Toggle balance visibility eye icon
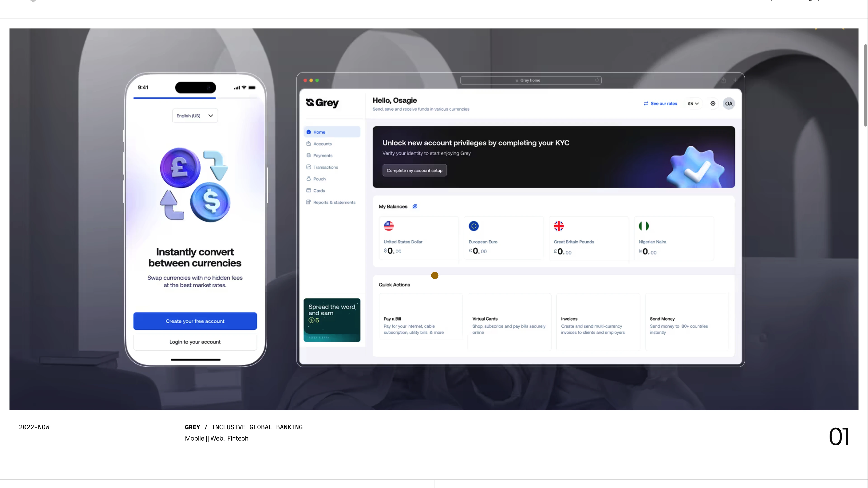 pos(415,206)
